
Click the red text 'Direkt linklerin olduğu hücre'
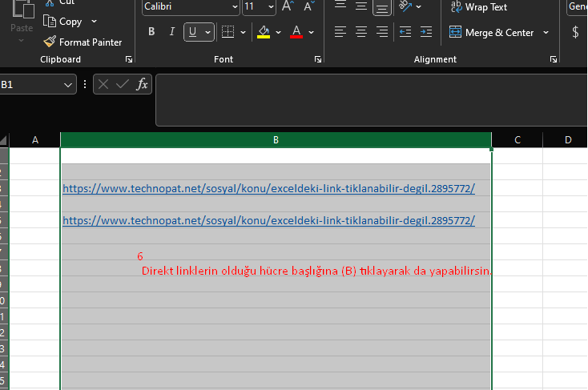tap(215, 271)
